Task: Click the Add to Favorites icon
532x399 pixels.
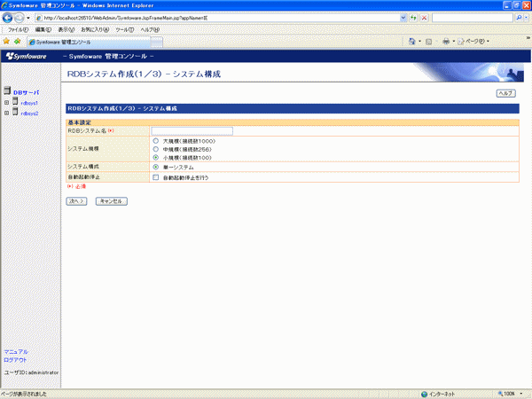Action: coord(18,41)
